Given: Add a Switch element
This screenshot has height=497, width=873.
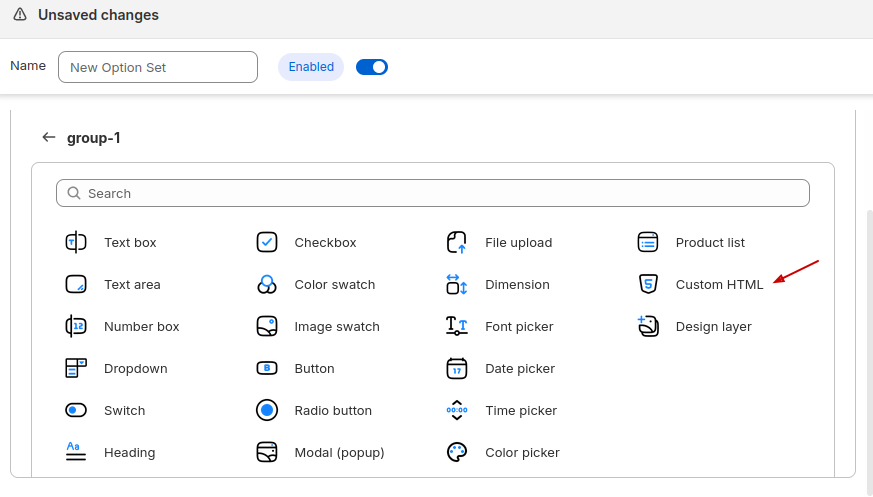Looking at the screenshot, I should click(x=124, y=410).
